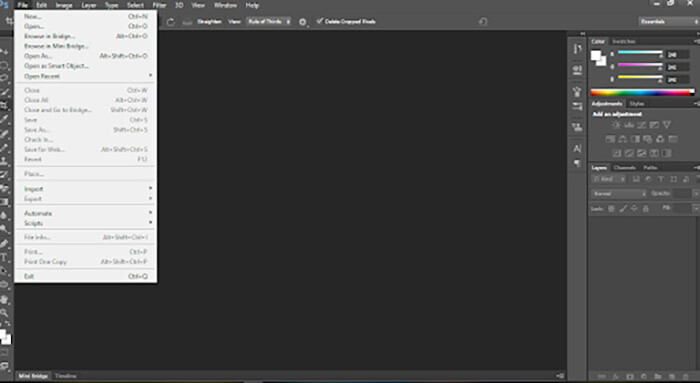Select the Lasso tool
Screen dimensions: 700x383
[x=4, y=79]
